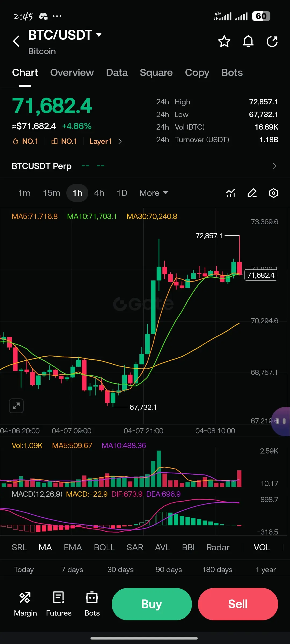Tap the MA5:71,716.8 legend value
This screenshot has width=290, height=644.
click(35, 216)
